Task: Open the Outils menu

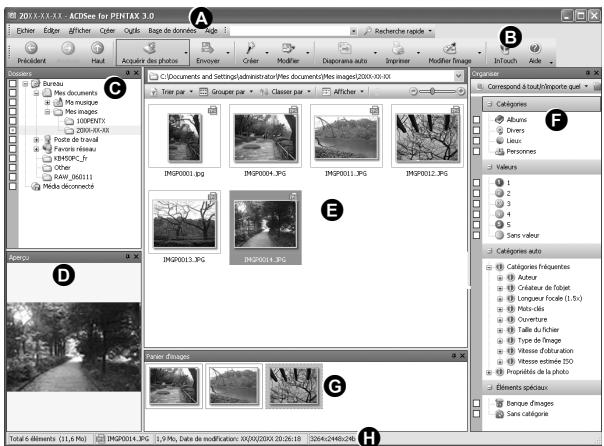Action: click(118, 31)
